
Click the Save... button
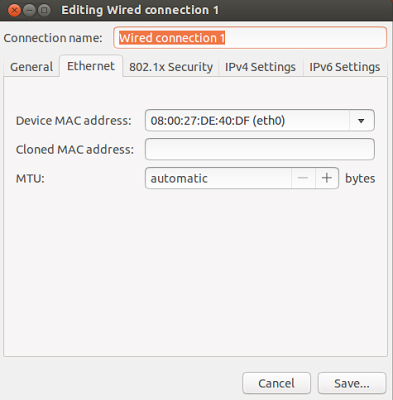pyautogui.click(x=352, y=383)
